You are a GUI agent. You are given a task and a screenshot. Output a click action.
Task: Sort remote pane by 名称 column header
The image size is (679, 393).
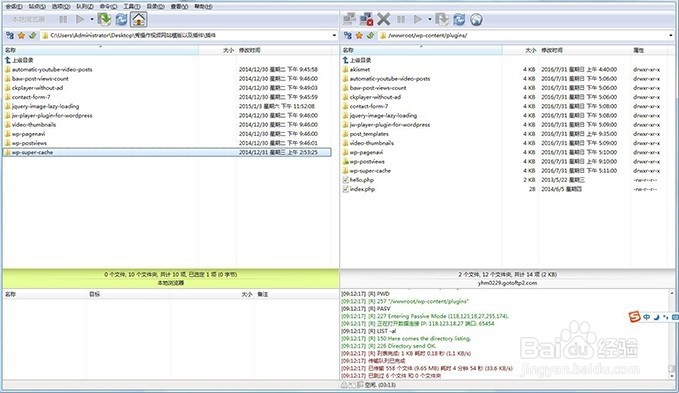tap(421, 50)
